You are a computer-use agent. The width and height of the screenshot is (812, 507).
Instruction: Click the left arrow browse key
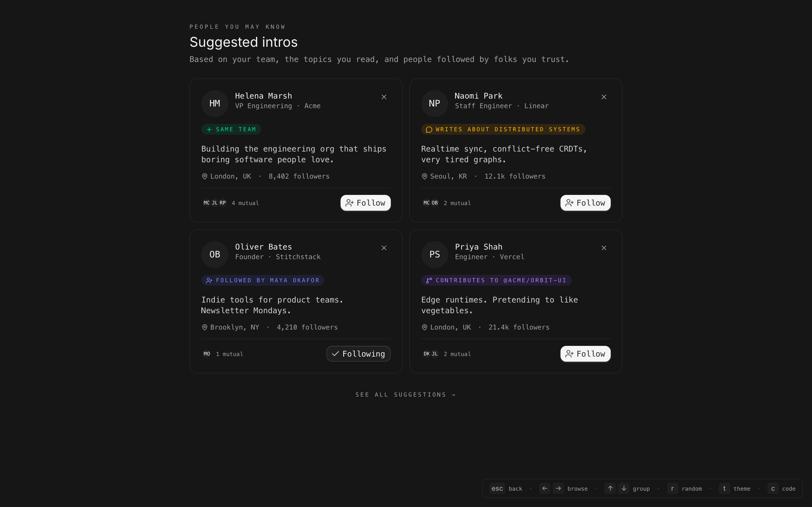pyautogui.click(x=545, y=489)
